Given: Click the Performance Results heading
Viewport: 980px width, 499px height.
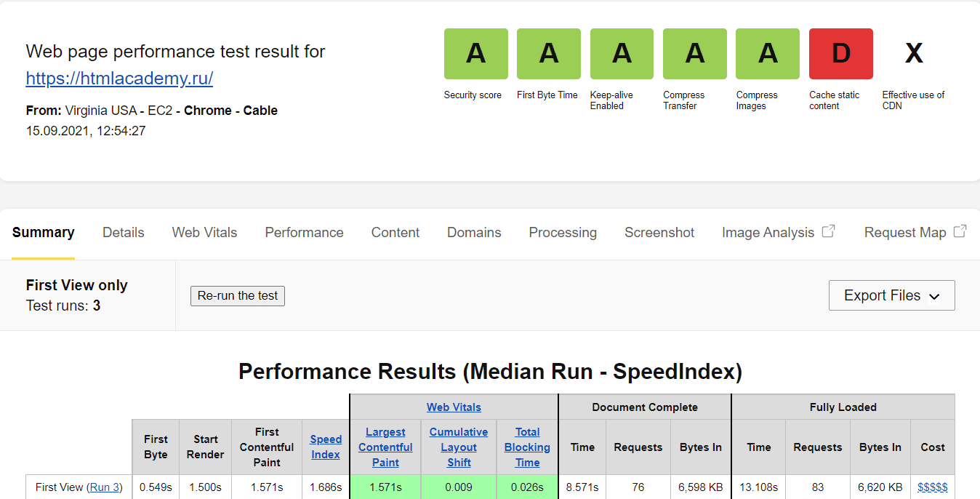Looking at the screenshot, I should 490,372.
